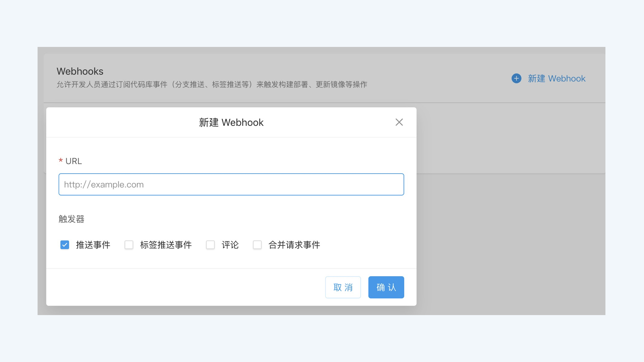Check the 合并请求事件 checkbox

point(257,245)
